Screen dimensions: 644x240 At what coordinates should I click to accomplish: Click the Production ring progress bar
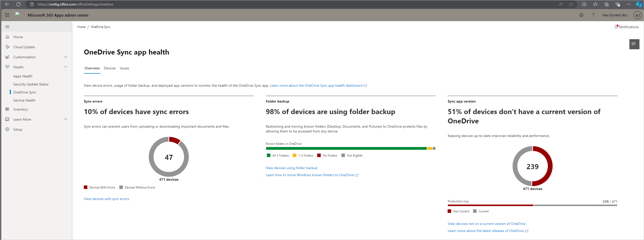click(x=532, y=205)
